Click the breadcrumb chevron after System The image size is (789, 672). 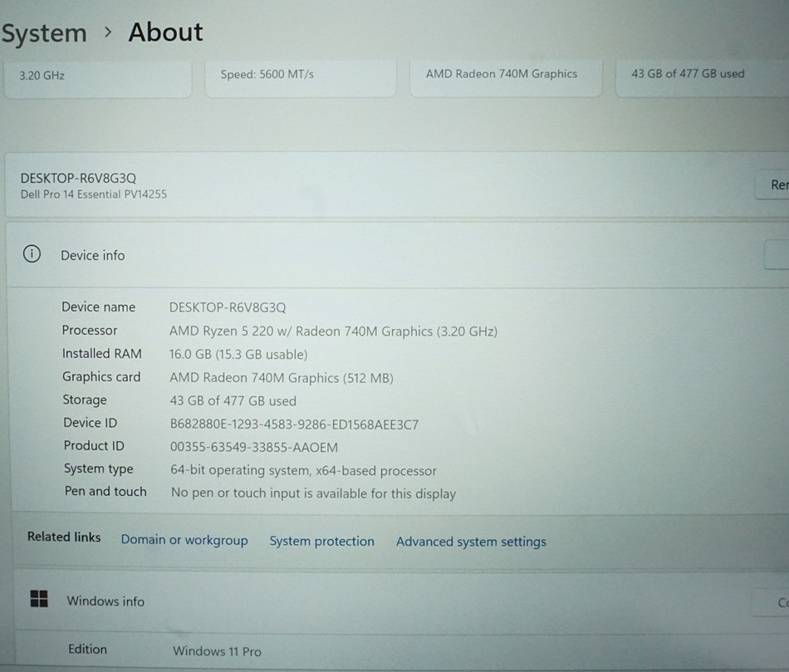coord(108,32)
